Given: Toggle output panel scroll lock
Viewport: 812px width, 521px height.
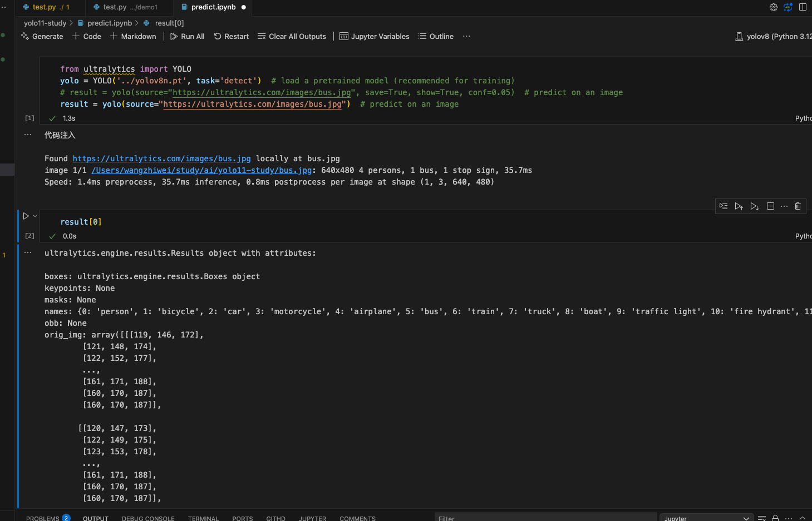Looking at the screenshot, I should pyautogui.click(x=775, y=518).
